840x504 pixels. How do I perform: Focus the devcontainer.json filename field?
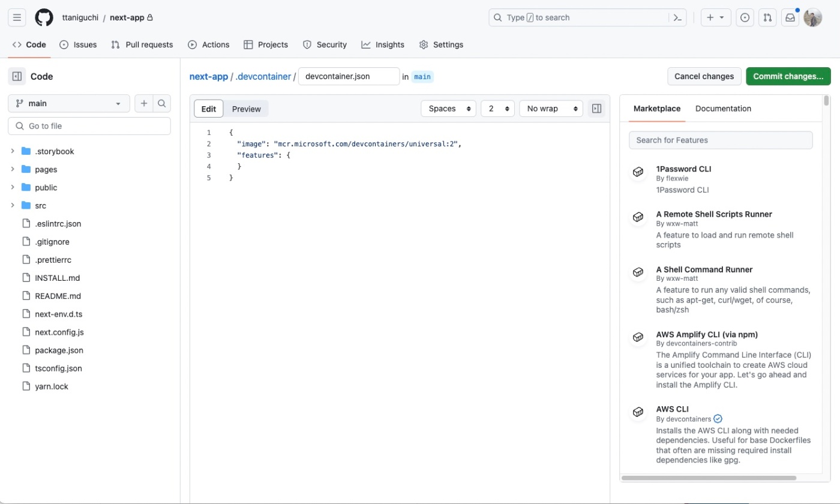click(349, 76)
